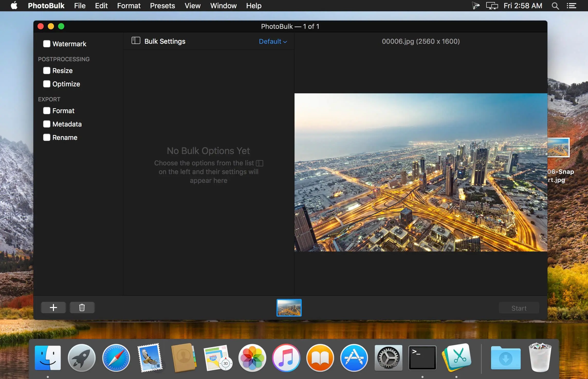
Task: Click the Optimize option icon
Action: [47, 84]
